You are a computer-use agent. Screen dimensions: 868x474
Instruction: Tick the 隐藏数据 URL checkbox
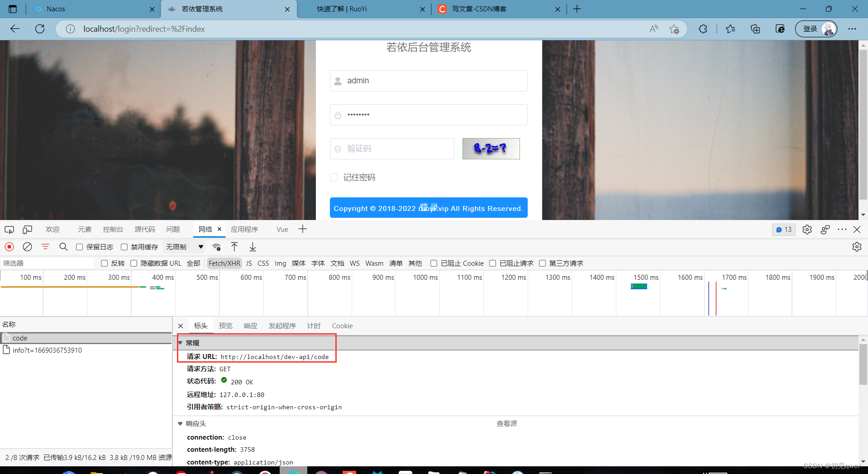(134, 263)
